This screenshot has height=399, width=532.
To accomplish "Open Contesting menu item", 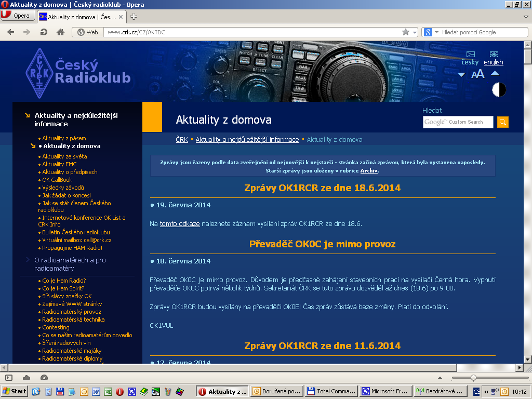I will pyautogui.click(x=56, y=327).
